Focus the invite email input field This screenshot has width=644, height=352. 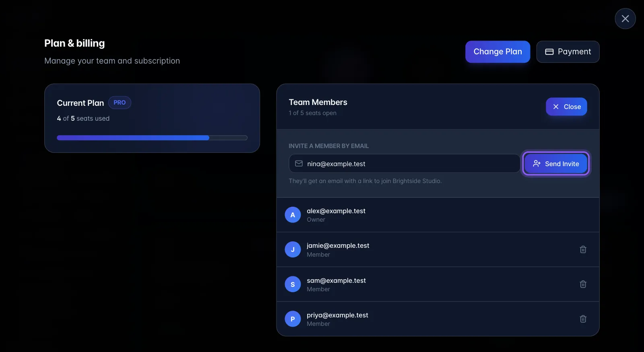[x=405, y=164]
